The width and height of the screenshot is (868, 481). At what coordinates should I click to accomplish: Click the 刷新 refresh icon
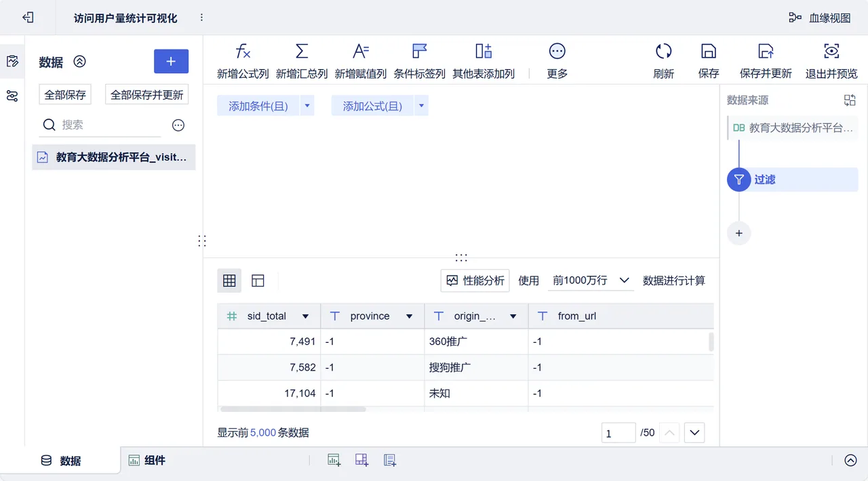click(664, 51)
